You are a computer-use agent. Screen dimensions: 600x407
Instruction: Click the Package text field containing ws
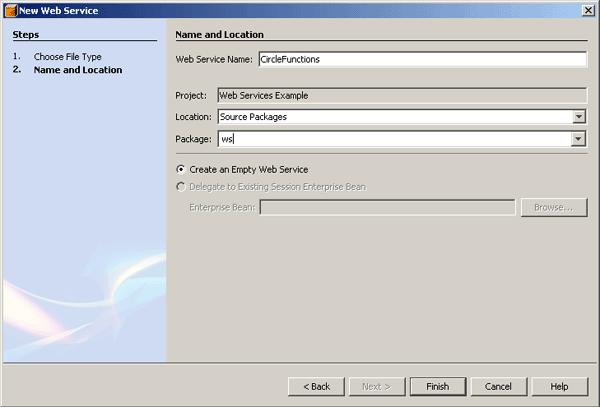point(395,139)
